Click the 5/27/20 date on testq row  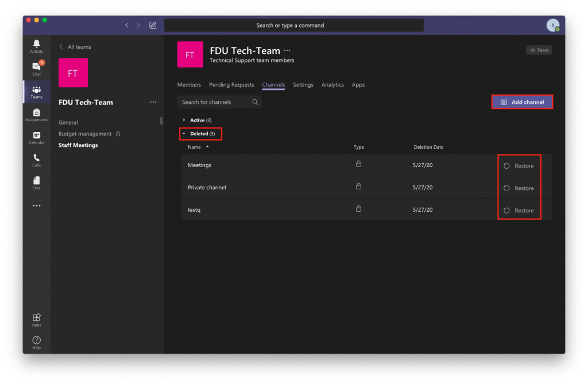(x=423, y=210)
